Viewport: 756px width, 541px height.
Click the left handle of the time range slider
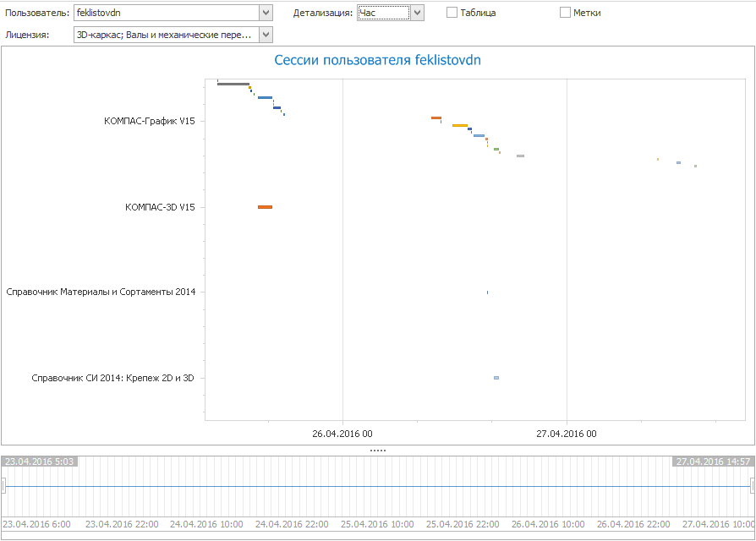[x=3, y=485]
